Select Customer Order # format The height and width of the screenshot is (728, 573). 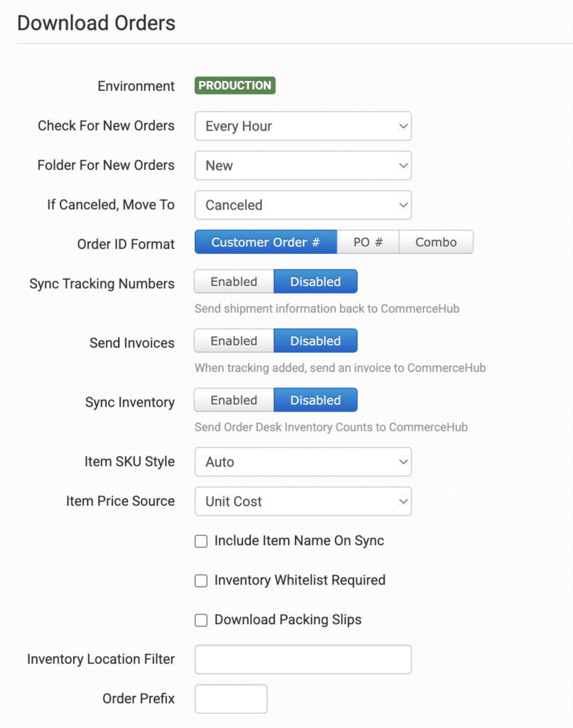click(265, 242)
